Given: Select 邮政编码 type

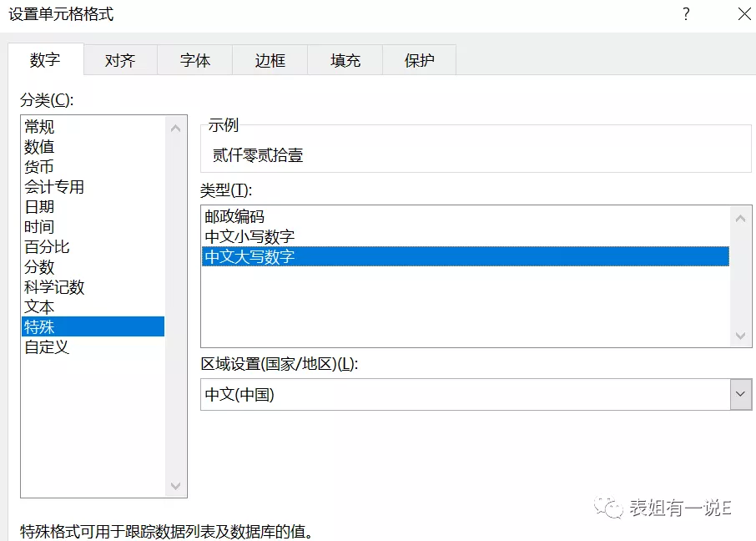Looking at the screenshot, I should tap(466, 217).
